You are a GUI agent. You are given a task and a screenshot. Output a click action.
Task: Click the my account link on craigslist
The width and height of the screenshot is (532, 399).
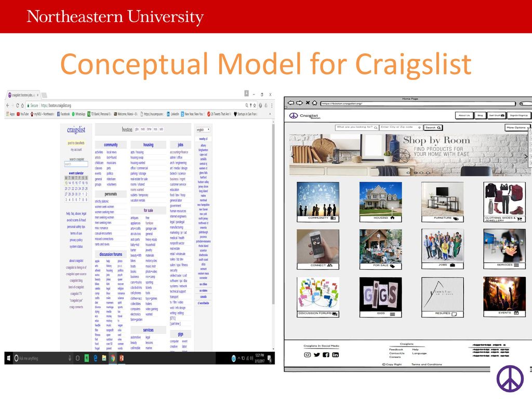pos(76,150)
